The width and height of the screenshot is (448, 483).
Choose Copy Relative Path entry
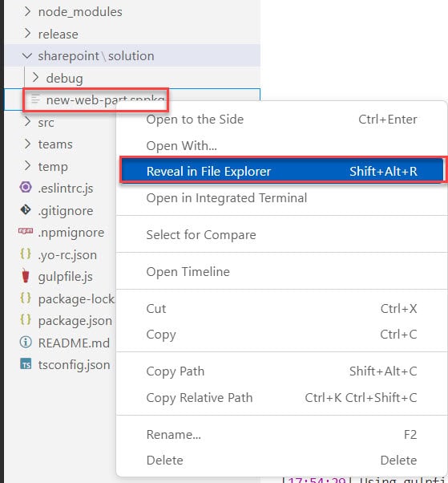(281, 398)
